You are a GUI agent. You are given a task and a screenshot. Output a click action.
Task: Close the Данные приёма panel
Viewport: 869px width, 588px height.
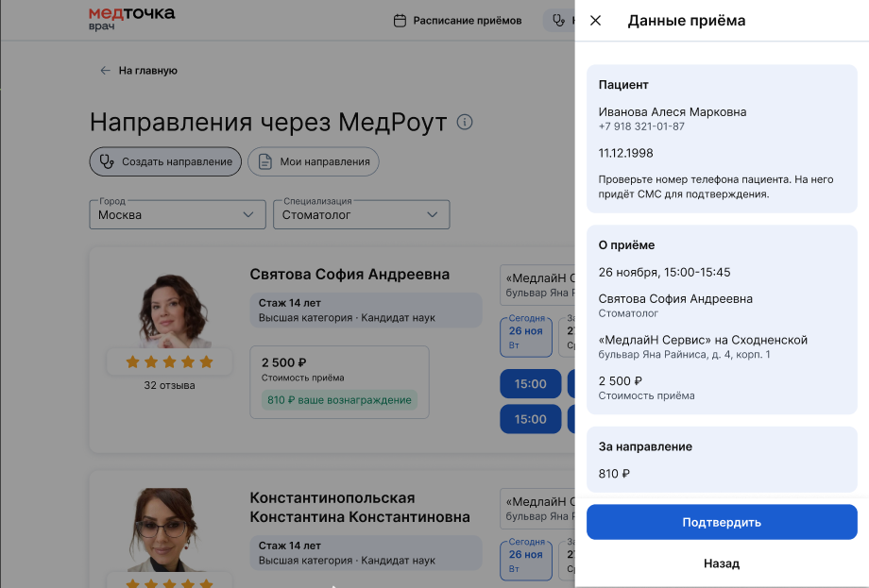(x=595, y=21)
